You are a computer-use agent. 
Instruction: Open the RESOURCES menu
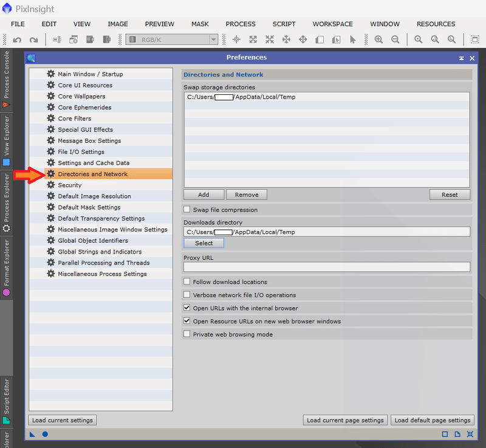point(436,24)
